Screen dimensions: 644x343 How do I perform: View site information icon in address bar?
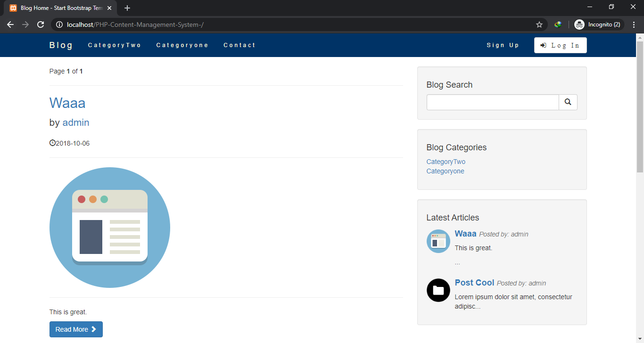(59, 24)
